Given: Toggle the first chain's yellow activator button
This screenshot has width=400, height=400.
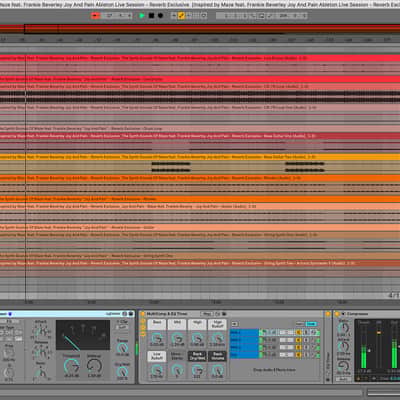Looking at the screenshot, I should coord(298,332).
